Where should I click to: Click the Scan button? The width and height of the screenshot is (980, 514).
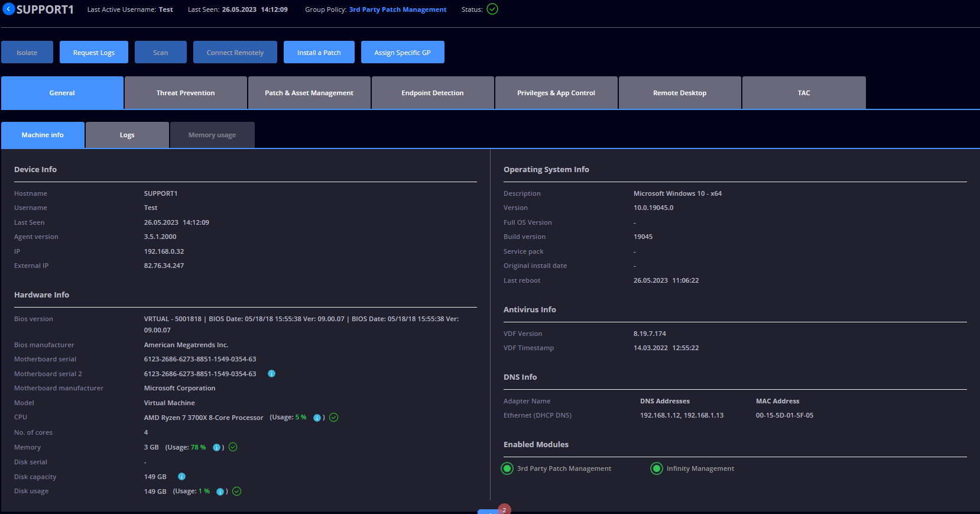[x=161, y=52]
